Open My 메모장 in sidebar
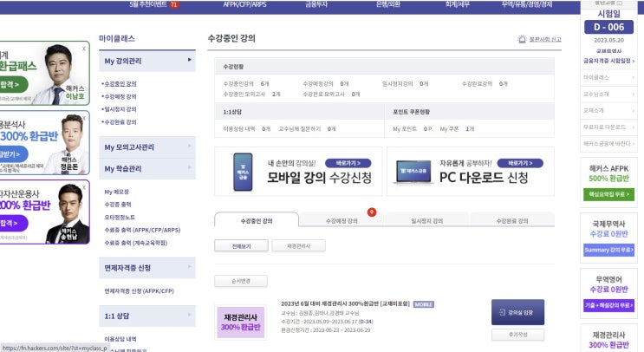Image resolution: width=644 pixels, height=352 pixels. [x=117, y=192]
